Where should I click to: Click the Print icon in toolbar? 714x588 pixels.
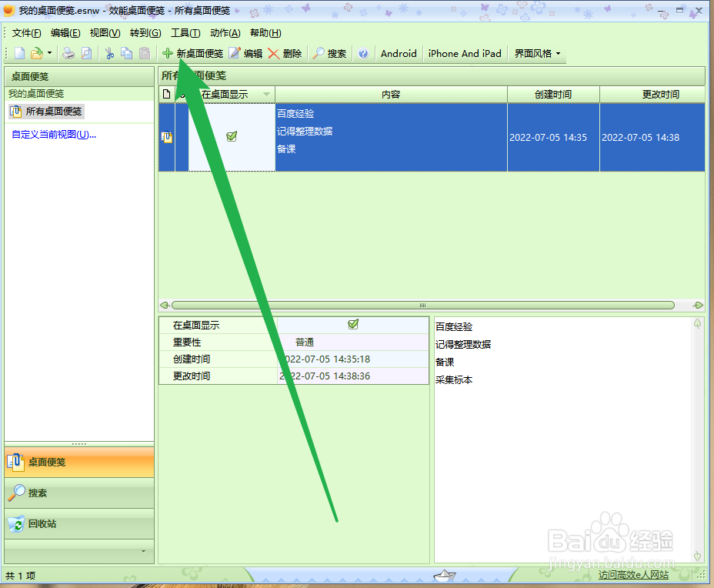pos(68,53)
